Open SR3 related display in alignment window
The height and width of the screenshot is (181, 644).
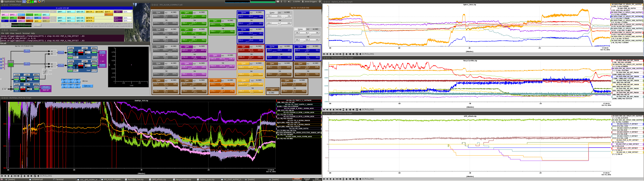215,80
